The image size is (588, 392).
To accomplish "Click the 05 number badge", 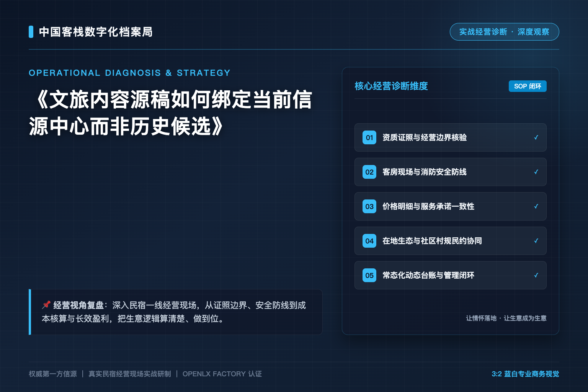I will tap(369, 275).
